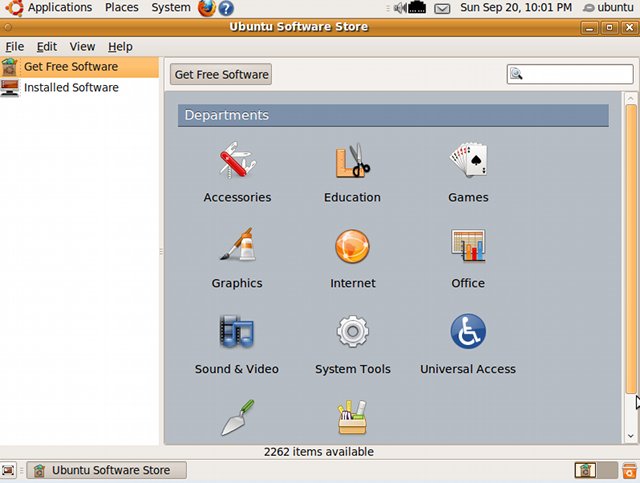Screen dimensions: 640x483
Task: Open the Edit menu
Action: [x=47, y=47]
